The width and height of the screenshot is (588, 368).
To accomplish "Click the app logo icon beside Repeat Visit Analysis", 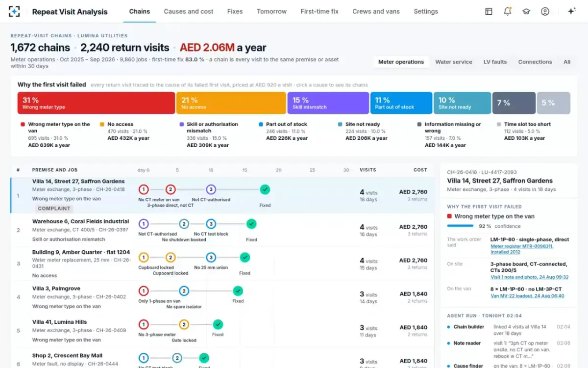I will point(15,11).
